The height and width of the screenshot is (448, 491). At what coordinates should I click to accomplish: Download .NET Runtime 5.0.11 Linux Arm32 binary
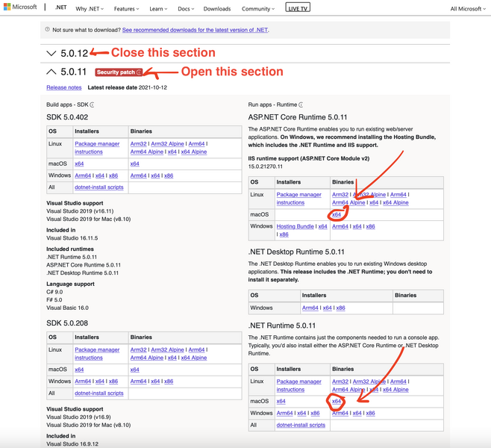coord(340,382)
